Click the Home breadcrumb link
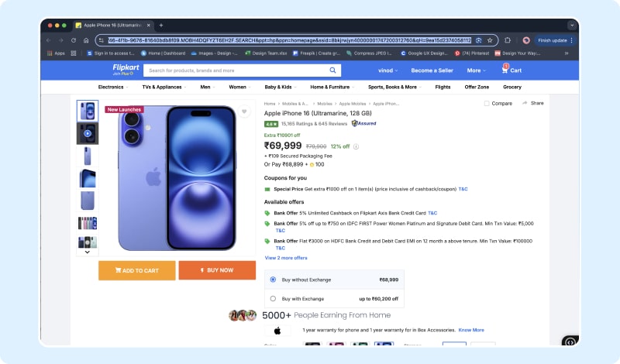Screen dimensions: 620x364 270,104
